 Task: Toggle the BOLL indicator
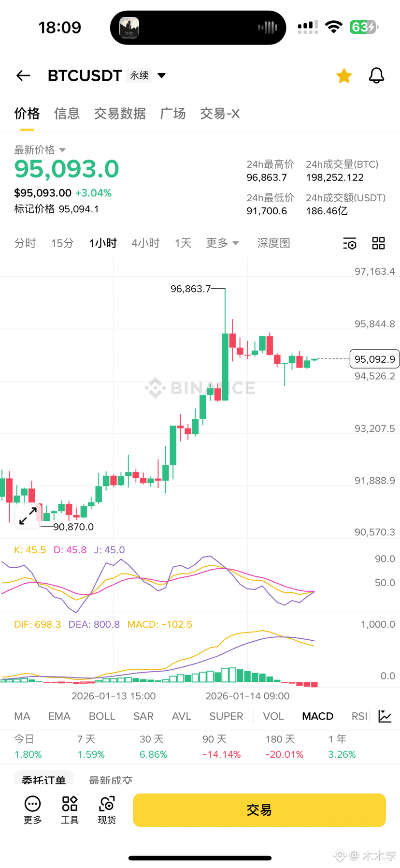[102, 716]
